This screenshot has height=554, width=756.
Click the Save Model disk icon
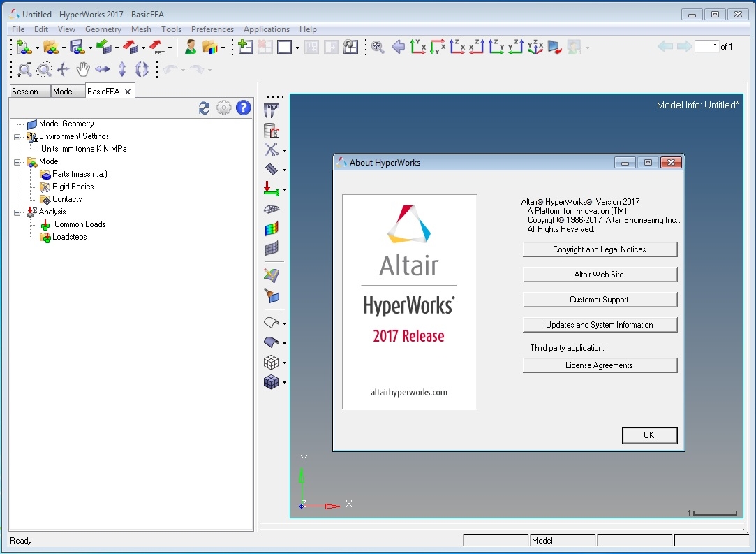(77, 47)
